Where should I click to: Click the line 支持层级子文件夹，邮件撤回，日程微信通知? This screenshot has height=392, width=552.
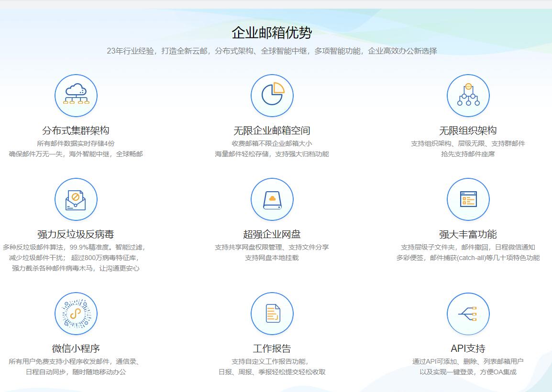[x=468, y=247]
